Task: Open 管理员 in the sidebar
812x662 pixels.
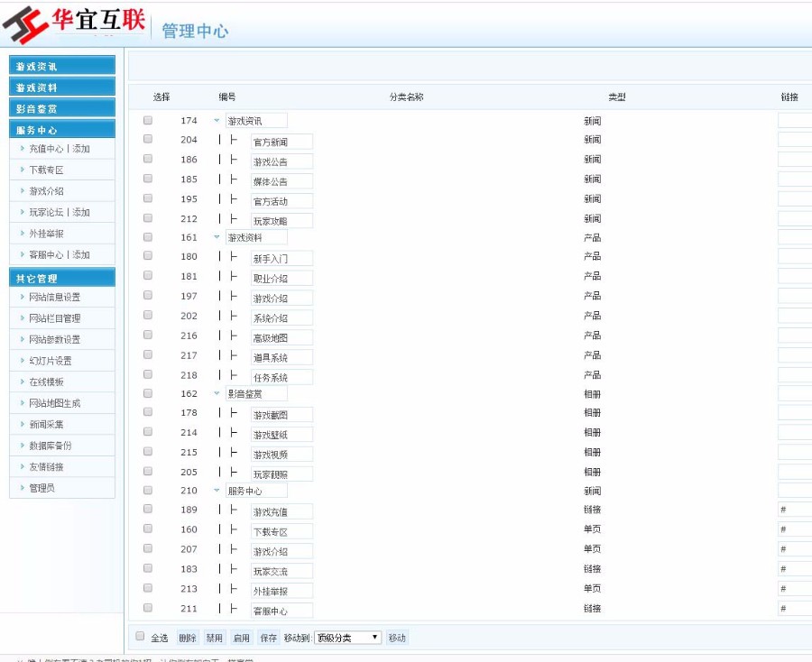Action: click(42, 488)
